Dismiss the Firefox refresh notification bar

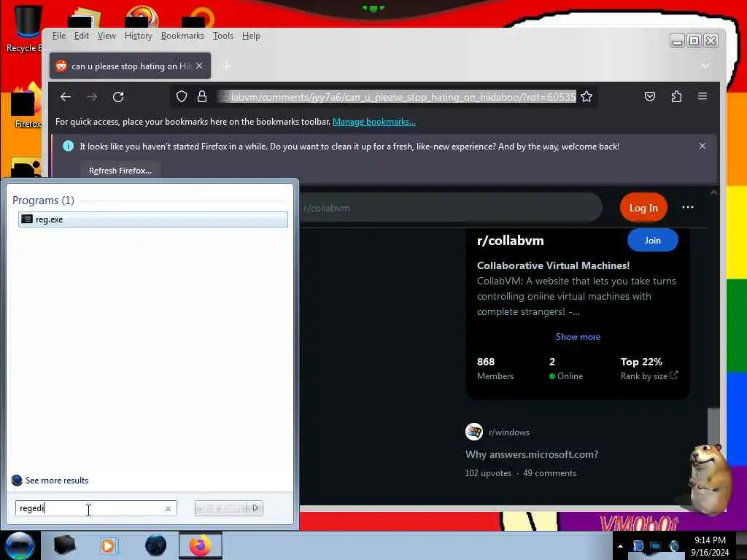point(703,146)
